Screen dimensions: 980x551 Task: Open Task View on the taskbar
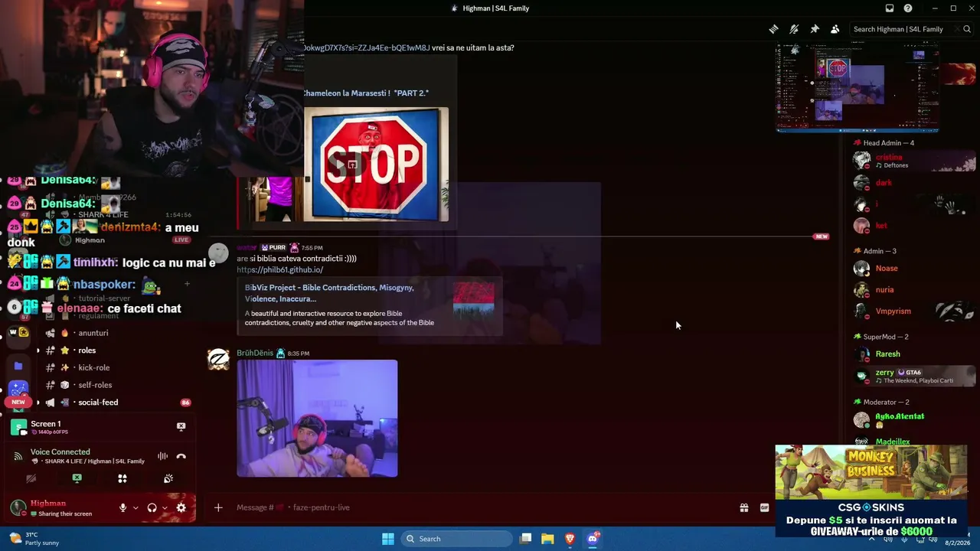coord(525,539)
